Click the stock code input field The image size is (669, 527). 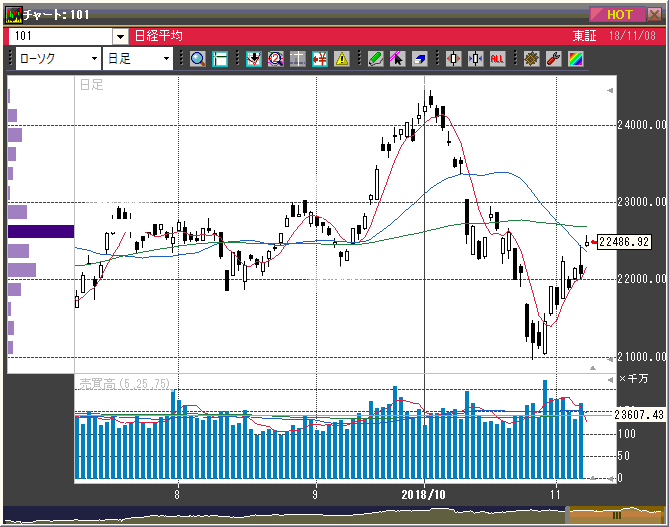(x=60, y=36)
